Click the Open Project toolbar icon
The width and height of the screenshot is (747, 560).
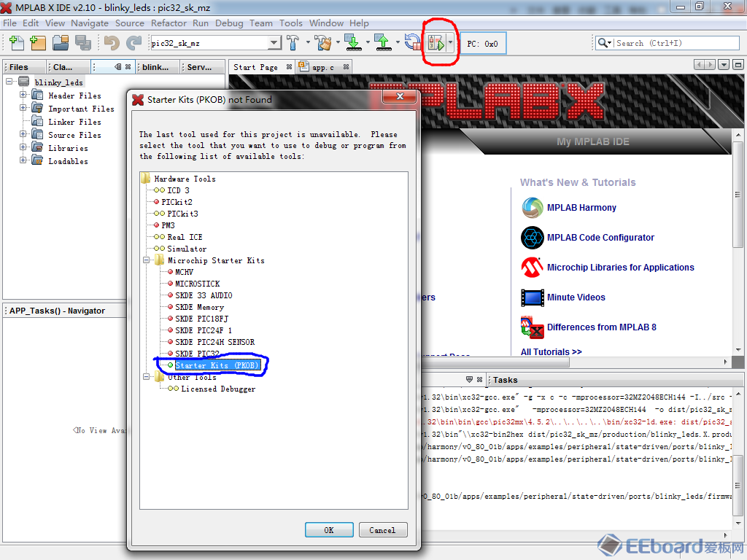(61, 43)
